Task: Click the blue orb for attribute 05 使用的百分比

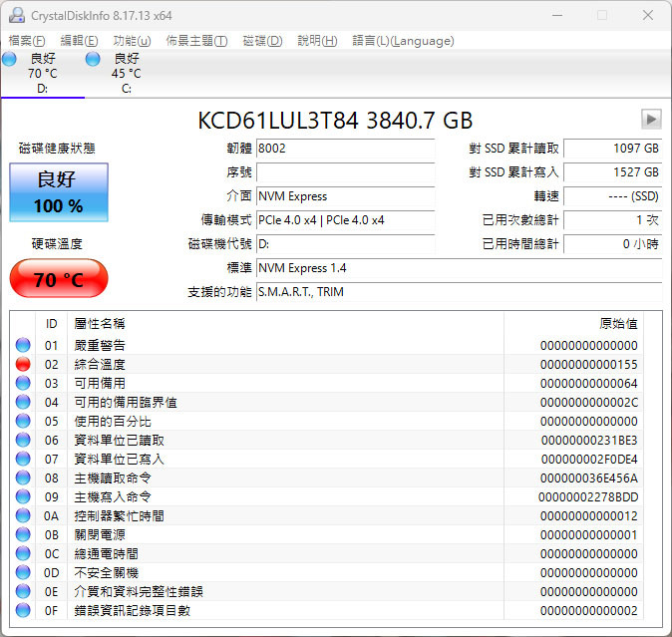Action: click(23, 421)
